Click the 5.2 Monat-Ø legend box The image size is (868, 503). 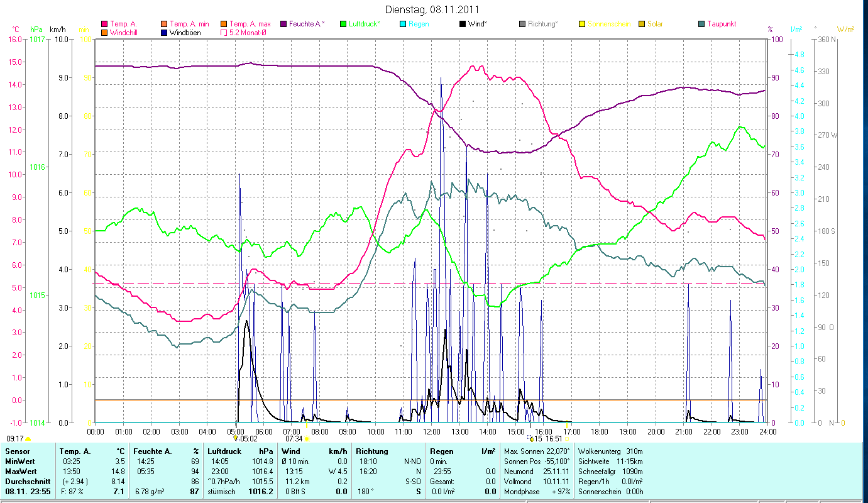(223, 33)
